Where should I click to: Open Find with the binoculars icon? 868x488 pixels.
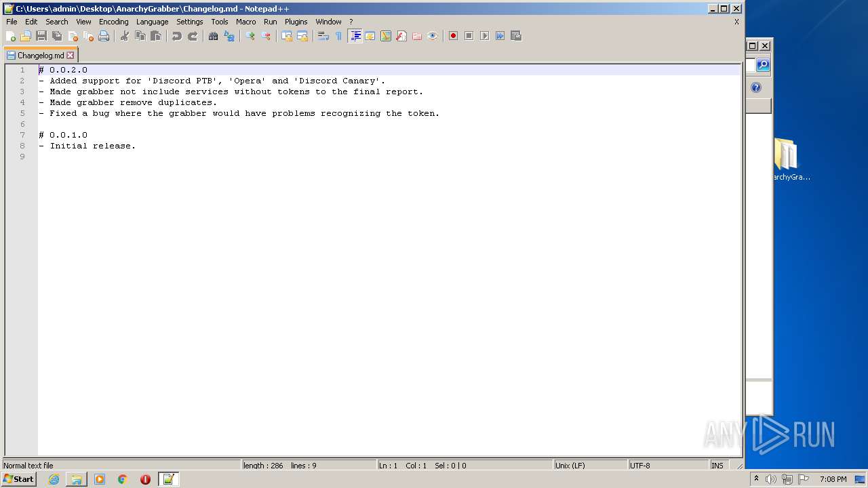point(214,36)
